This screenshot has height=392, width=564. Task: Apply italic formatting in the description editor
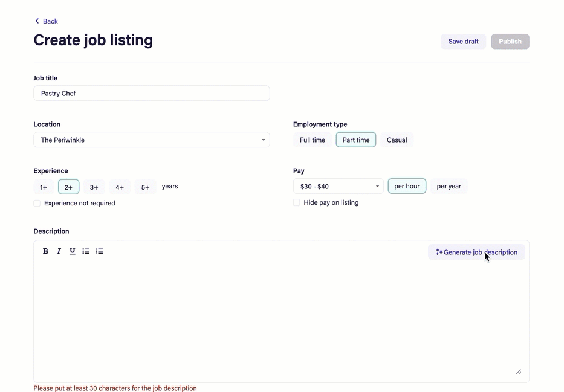(x=59, y=251)
